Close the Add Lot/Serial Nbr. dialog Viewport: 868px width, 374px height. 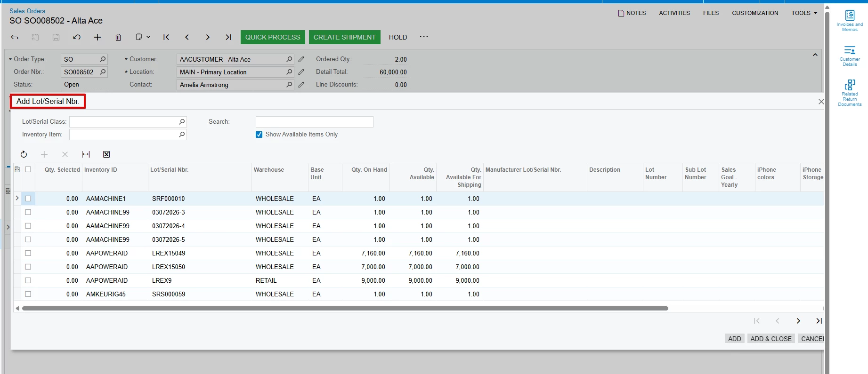[x=821, y=102]
